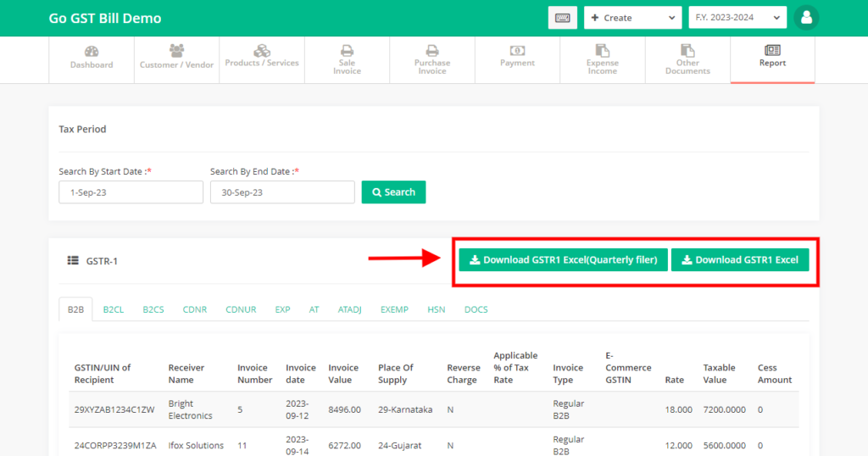868x456 pixels.
Task: Go to Customer / Vendor menu label
Action: 176,64
